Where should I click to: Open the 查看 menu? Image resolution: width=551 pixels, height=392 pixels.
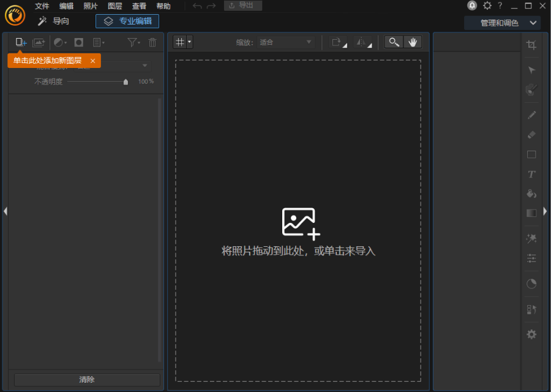pyautogui.click(x=139, y=6)
